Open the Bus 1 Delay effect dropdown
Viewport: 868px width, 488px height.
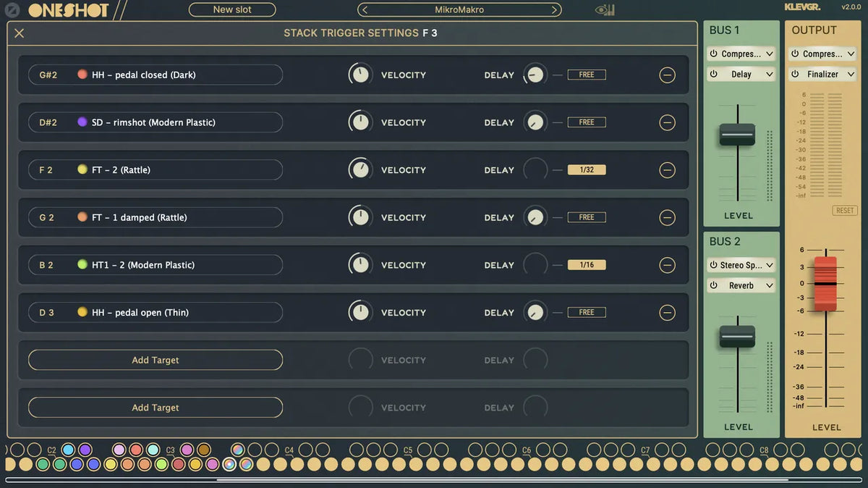point(769,75)
